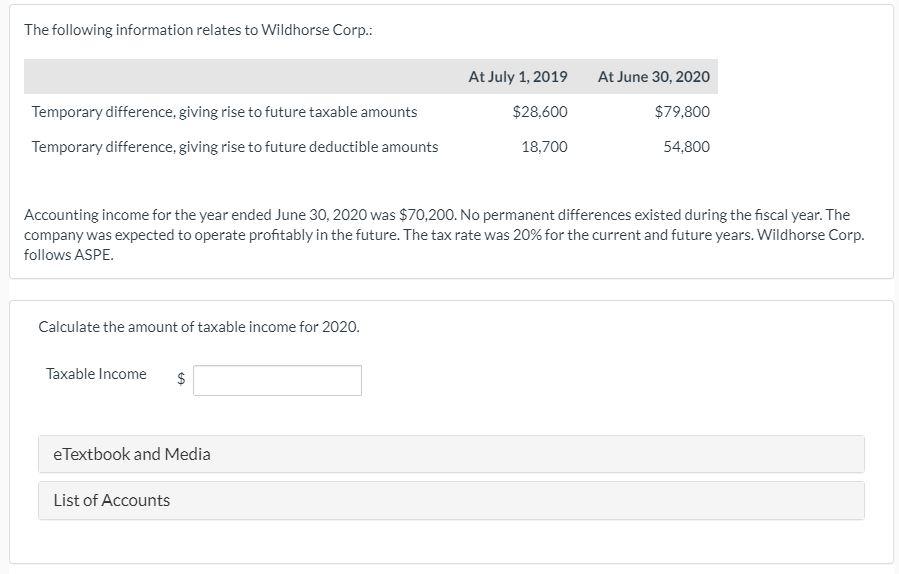Select the $28,600 future taxable amount
Screen dimensions: 899x574
click(x=540, y=112)
